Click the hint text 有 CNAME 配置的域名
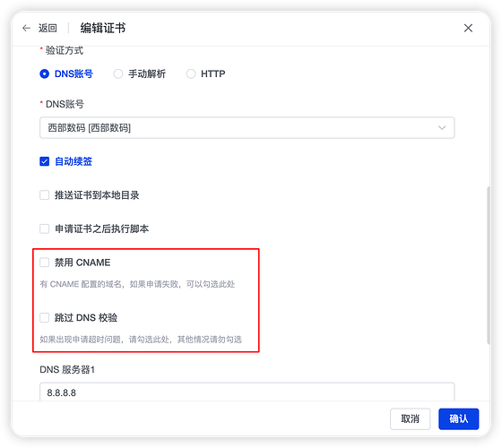The width and height of the screenshot is (502, 448). click(x=137, y=284)
